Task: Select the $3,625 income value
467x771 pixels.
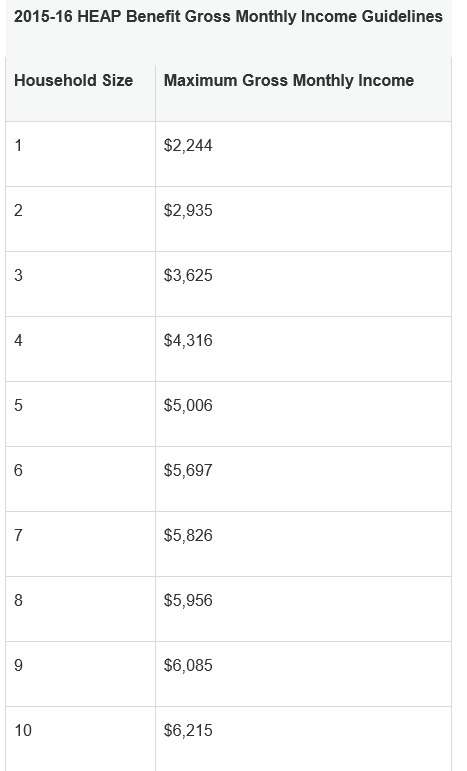Action: [188, 275]
